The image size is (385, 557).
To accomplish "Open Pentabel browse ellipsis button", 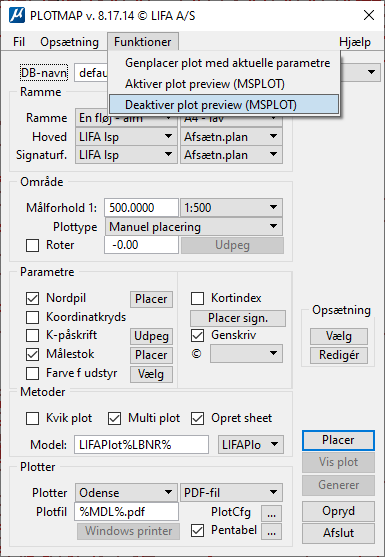I will point(272,532).
